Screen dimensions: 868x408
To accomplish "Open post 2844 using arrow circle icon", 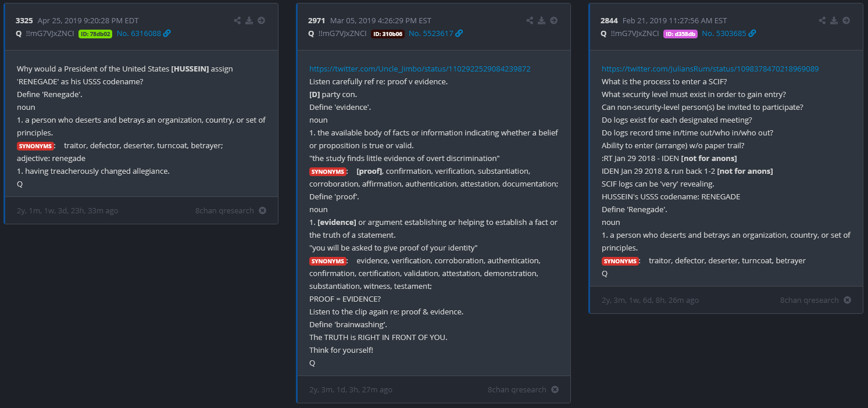I will [x=846, y=20].
